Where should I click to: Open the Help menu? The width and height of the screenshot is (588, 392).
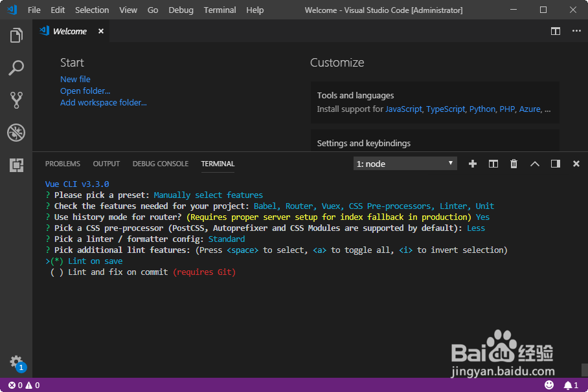[255, 10]
